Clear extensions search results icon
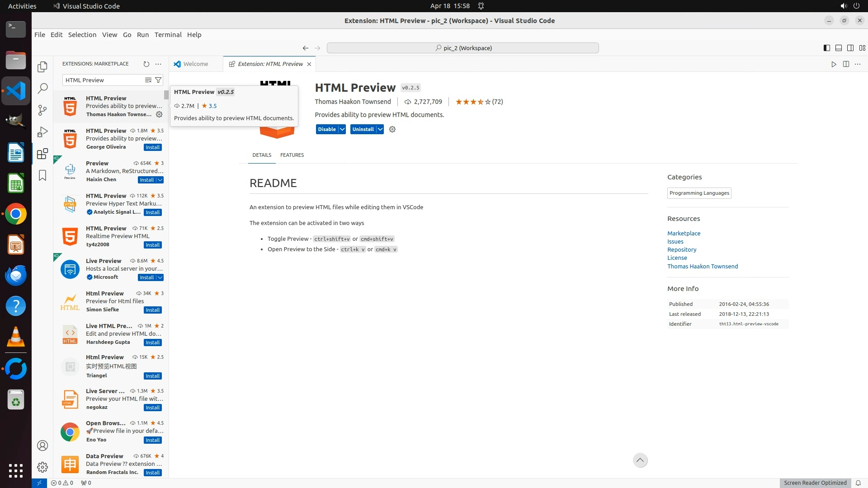Viewport: 868px width, 488px height. [148, 80]
